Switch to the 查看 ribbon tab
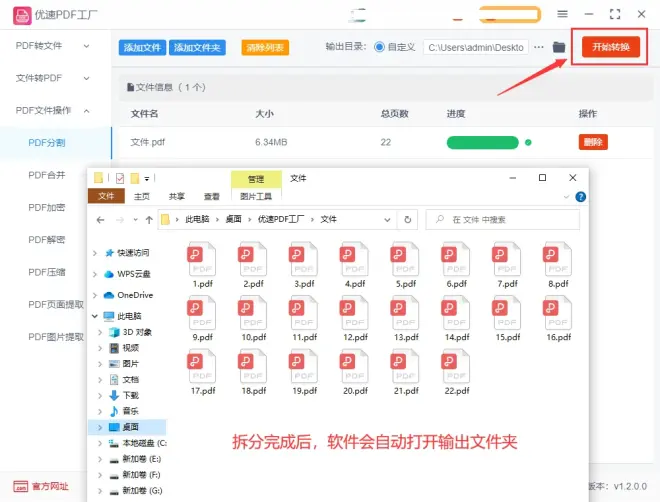 pos(212,197)
